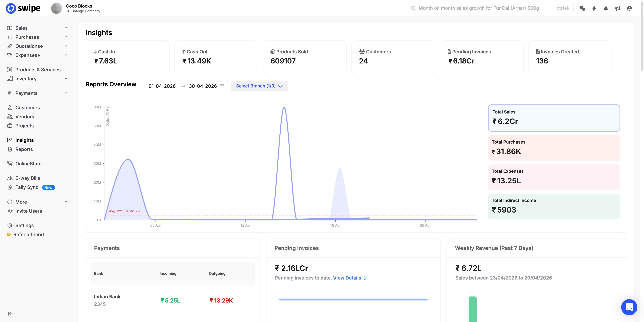
Task: Click the Refer a friend handshake icon
Action: pyautogui.click(x=9, y=234)
